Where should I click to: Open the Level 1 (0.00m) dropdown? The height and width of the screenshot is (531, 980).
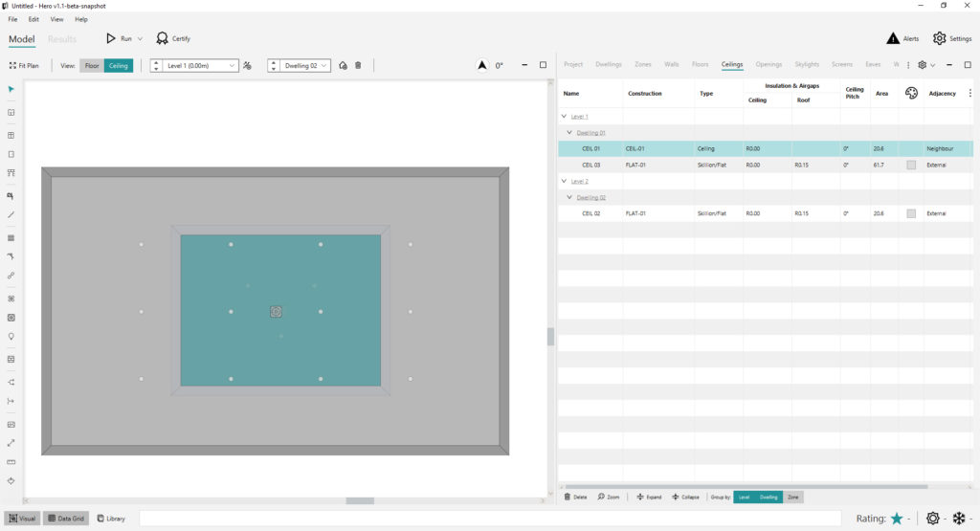(x=201, y=66)
